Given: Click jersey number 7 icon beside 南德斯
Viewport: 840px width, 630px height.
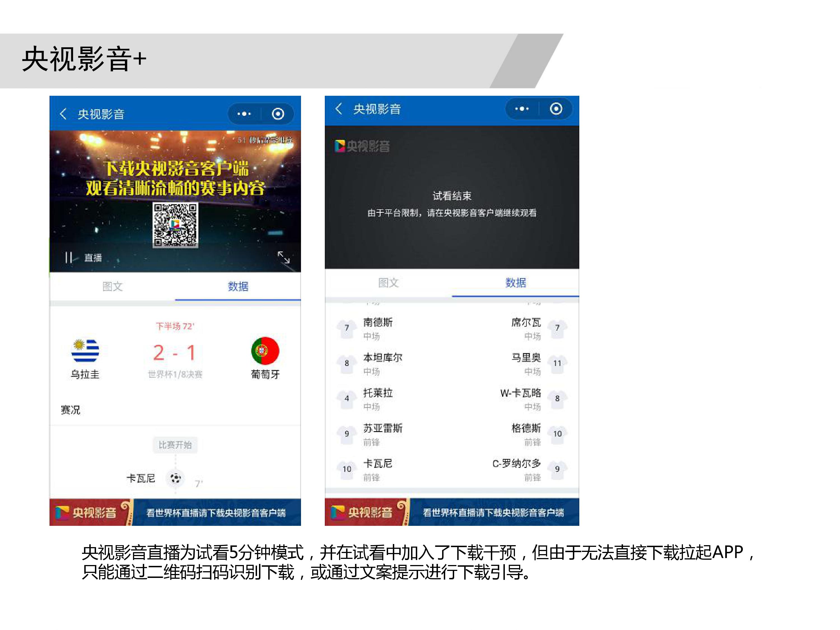Looking at the screenshot, I should (x=347, y=328).
